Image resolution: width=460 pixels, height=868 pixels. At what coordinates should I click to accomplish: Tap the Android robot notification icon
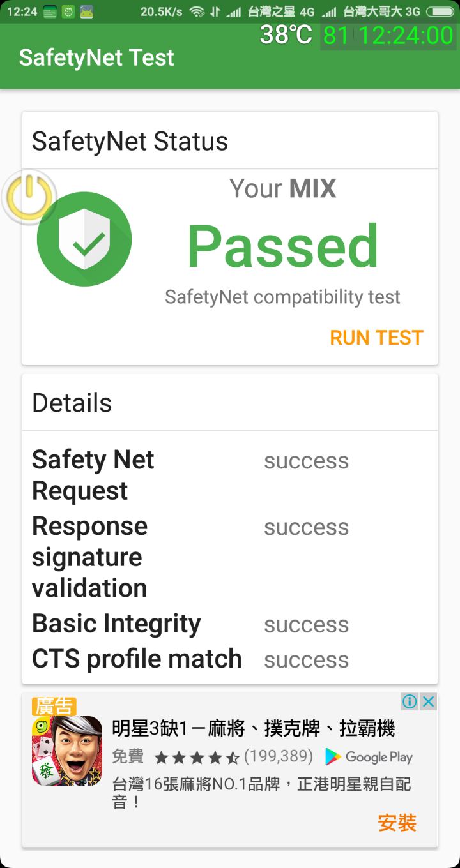coord(86,11)
